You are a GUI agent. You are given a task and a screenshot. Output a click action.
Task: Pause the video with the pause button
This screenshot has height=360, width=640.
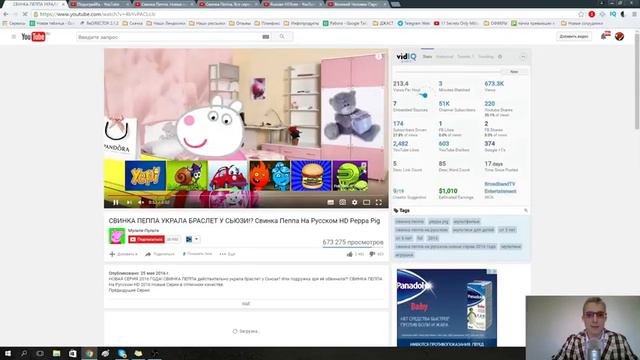(x=116, y=202)
